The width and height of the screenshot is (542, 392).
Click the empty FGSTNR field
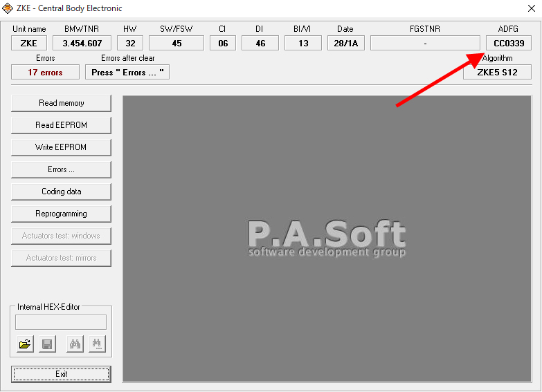[x=425, y=43]
